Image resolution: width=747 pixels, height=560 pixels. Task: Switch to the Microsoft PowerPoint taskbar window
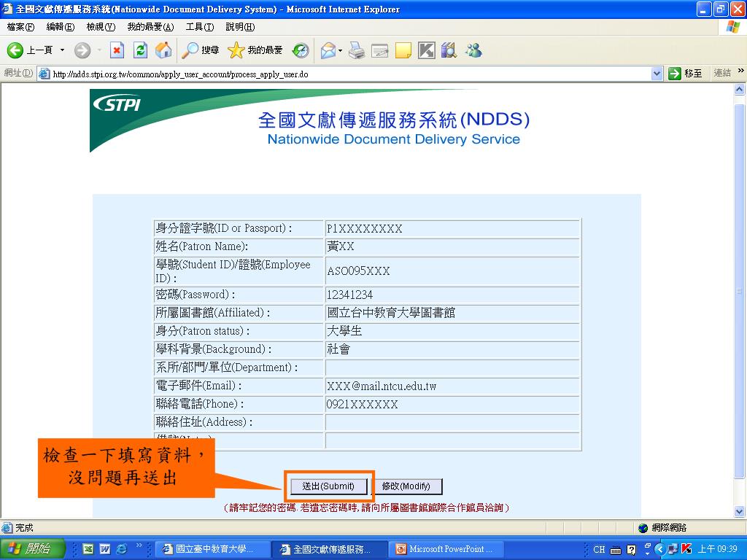(446, 549)
